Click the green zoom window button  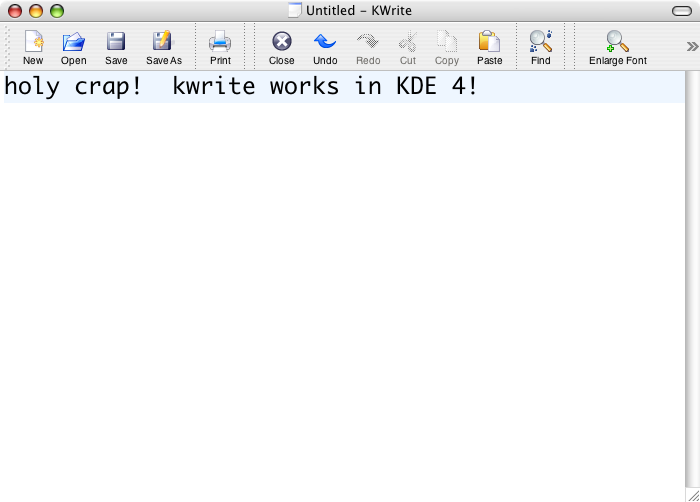coord(57,11)
